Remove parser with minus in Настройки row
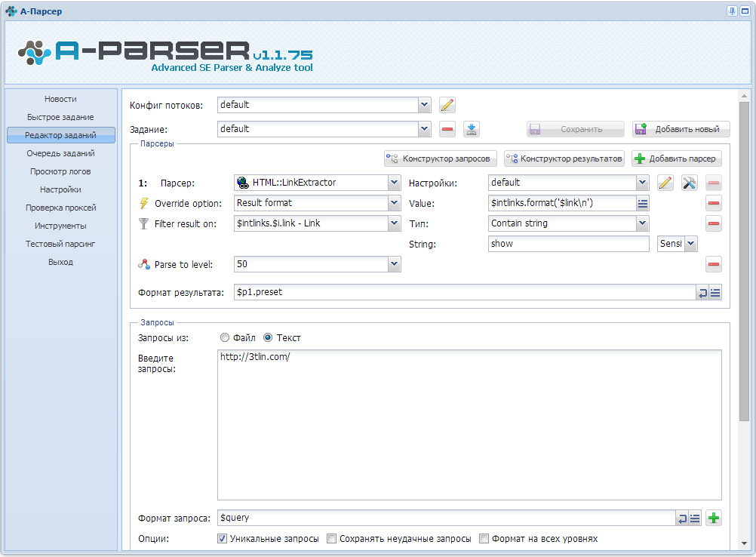Viewport: 756px width, 557px height. (714, 183)
